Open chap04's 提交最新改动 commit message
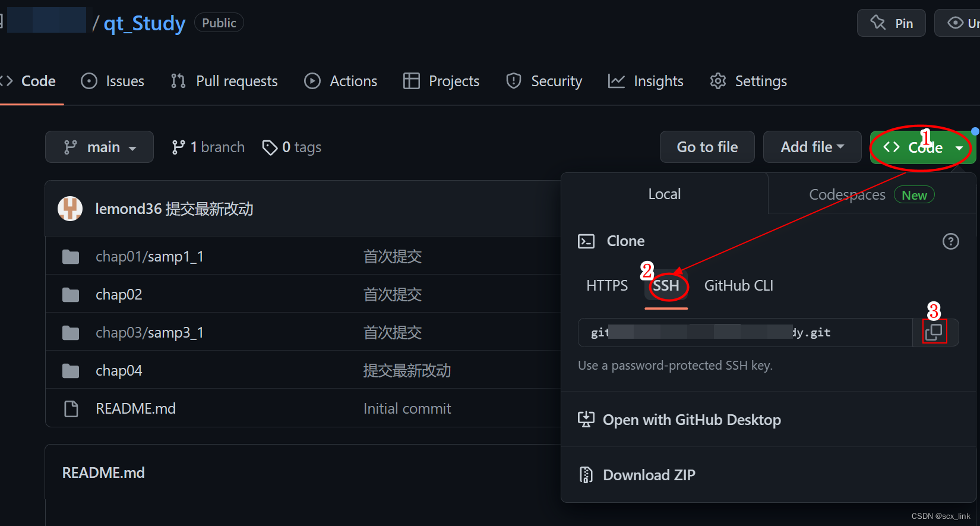Image resolution: width=980 pixels, height=526 pixels. [x=407, y=371]
